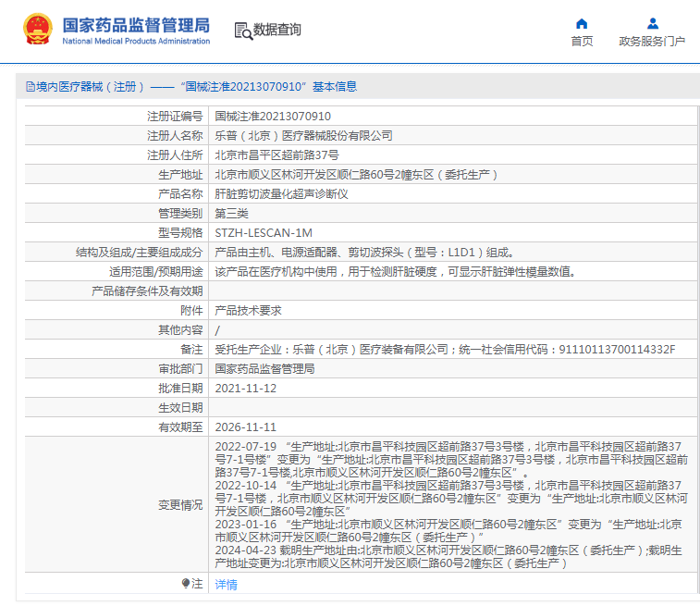The image size is (700, 606).
Task: Select the 产品技术要求 attachment value
Action: 248,310
